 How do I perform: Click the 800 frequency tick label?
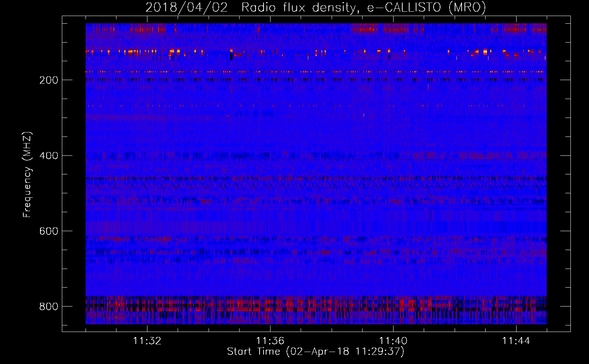tap(49, 306)
